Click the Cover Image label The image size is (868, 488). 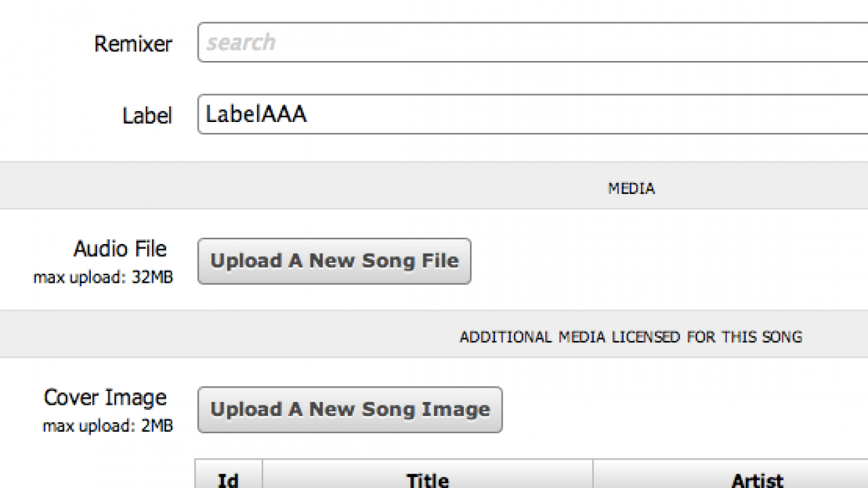[105, 398]
